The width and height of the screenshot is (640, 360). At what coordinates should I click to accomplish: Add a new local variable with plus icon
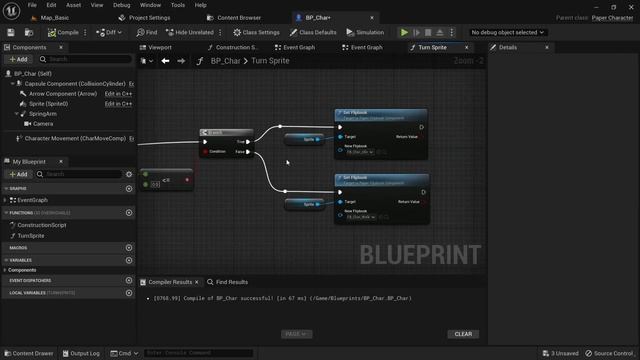tap(129, 293)
